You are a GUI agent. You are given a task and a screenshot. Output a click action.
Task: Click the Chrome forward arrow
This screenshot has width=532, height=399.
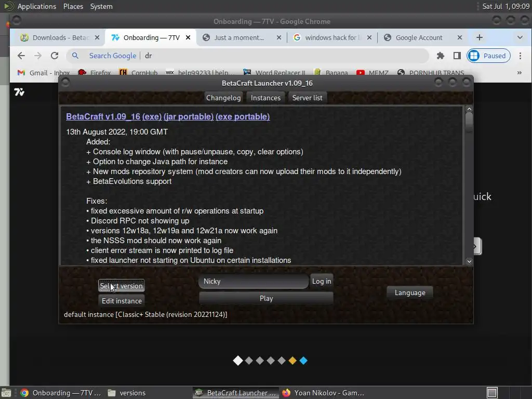point(37,56)
